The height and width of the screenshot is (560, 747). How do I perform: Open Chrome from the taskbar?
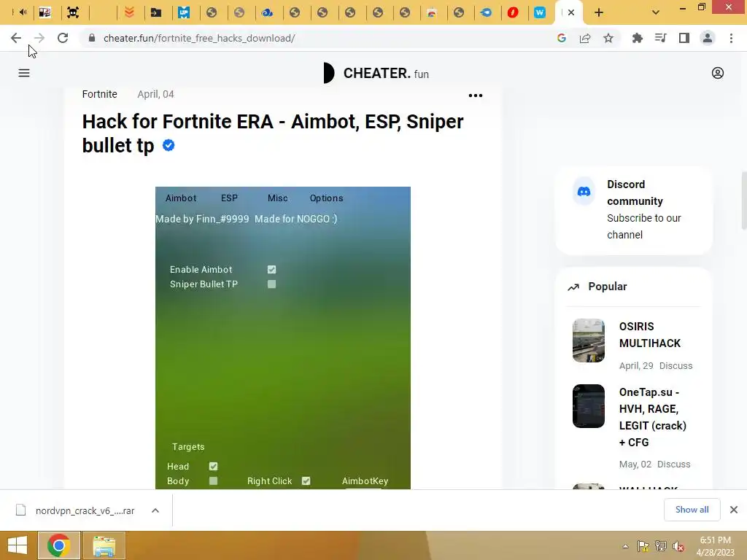[58, 545]
